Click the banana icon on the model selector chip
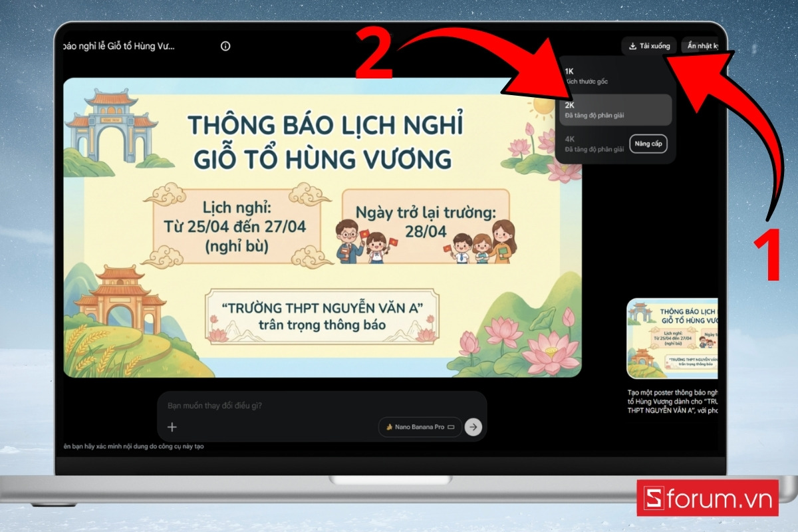The height and width of the screenshot is (532, 798). 390,428
